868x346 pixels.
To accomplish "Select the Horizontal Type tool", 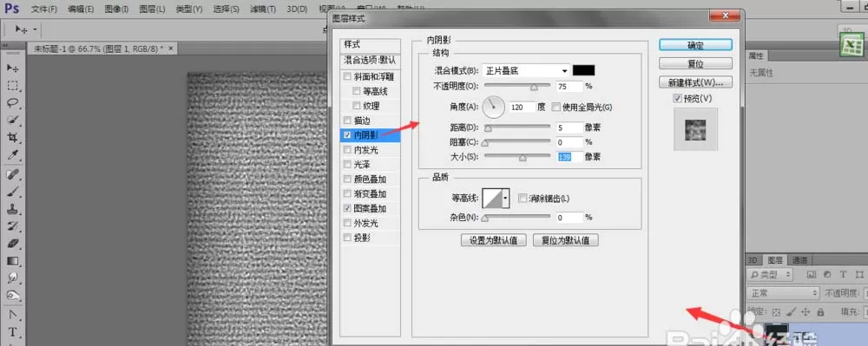I will (13, 333).
